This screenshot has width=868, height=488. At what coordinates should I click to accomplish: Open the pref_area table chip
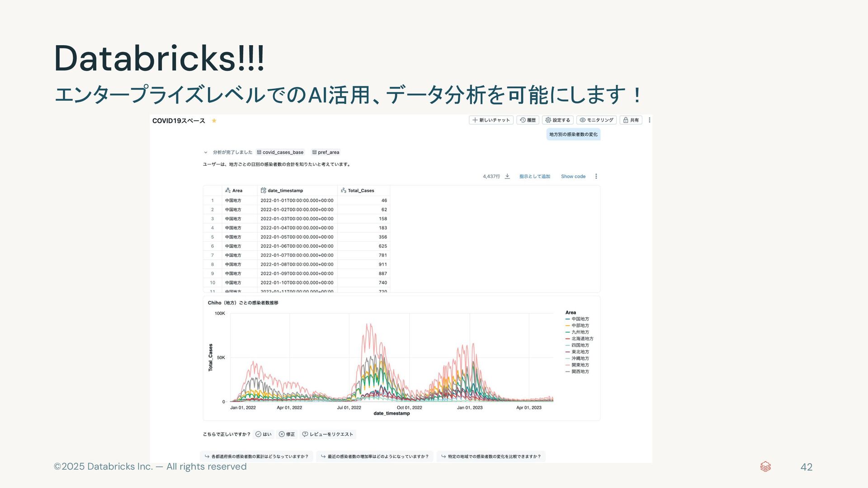325,153
